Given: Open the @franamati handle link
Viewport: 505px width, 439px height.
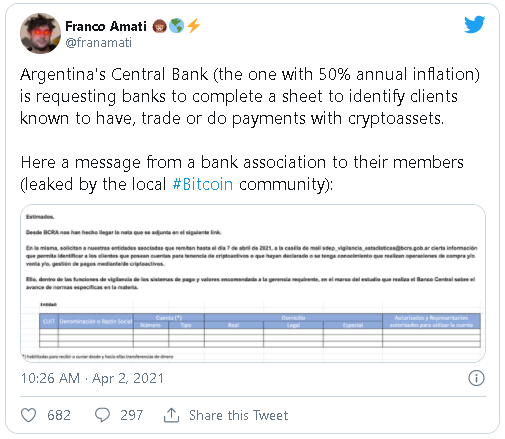Looking at the screenshot, I should click(x=99, y=43).
